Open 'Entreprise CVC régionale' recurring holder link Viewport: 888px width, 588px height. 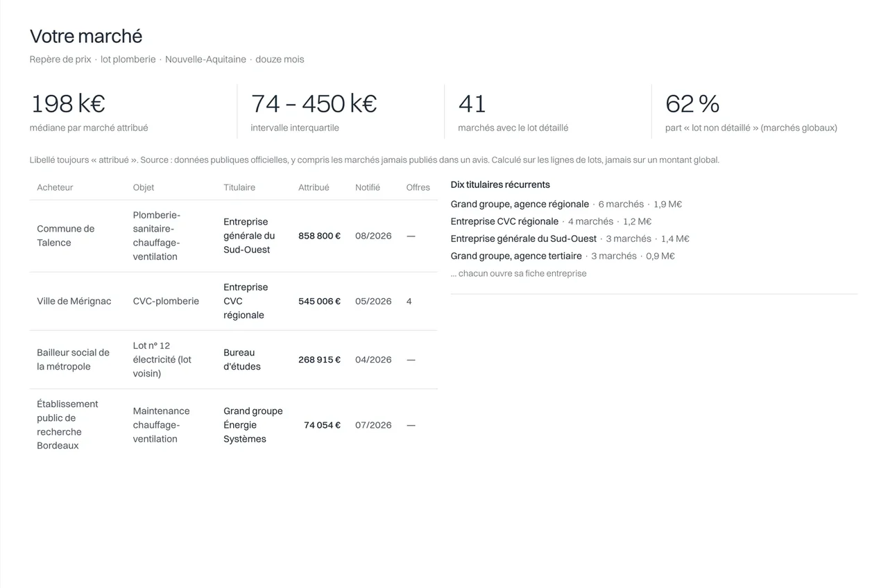point(504,221)
